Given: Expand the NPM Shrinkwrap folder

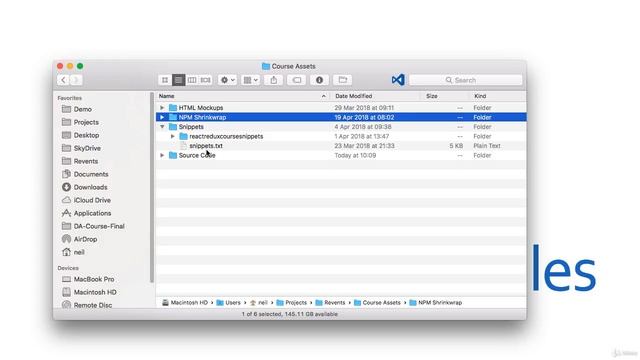Looking at the screenshot, I should tap(162, 117).
